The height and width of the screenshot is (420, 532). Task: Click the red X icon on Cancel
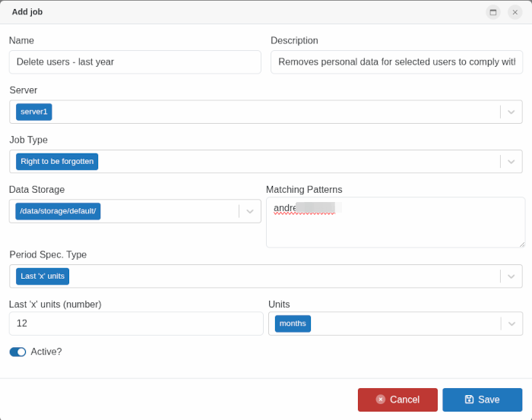click(x=380, y=399)
